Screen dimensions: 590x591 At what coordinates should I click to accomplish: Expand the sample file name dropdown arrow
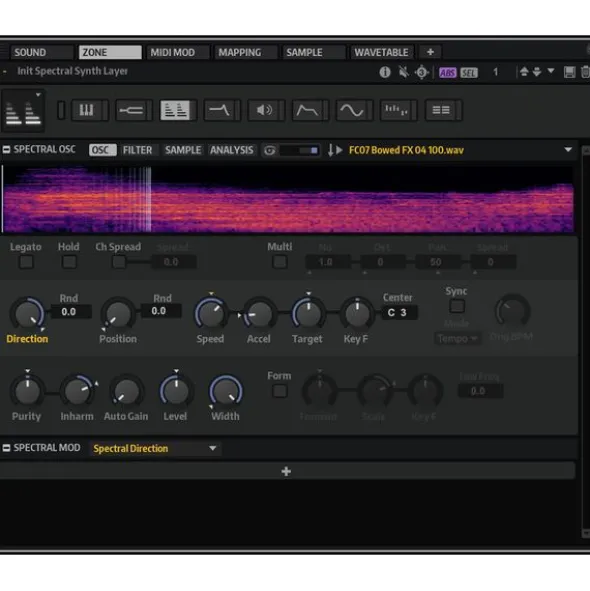568,150
